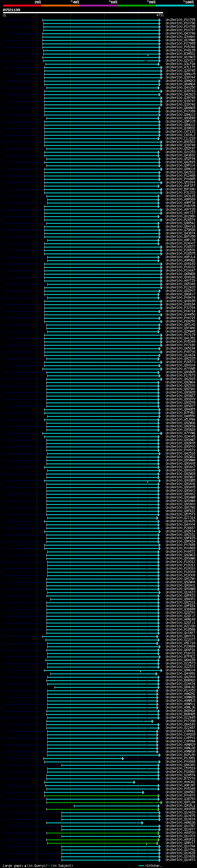This screenshot has height=868, width=197.
Task: Open hit UniRef100_P10795
Action: [x=180, y=20]
